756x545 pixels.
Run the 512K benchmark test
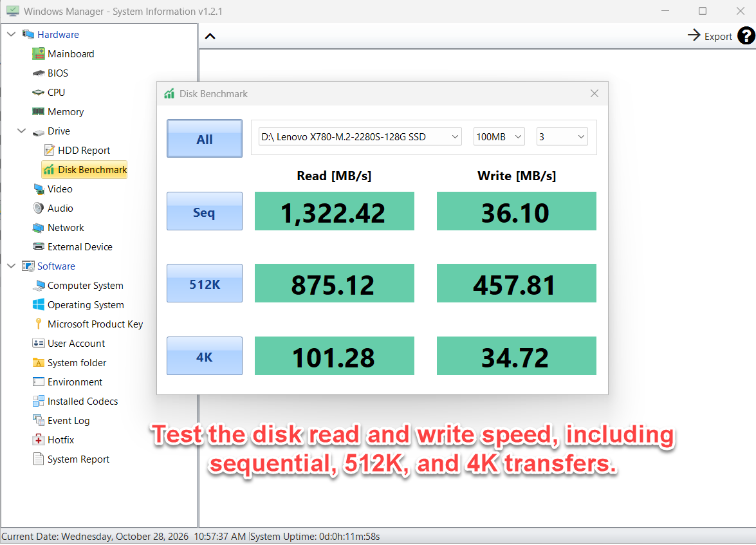coord(205,283)
